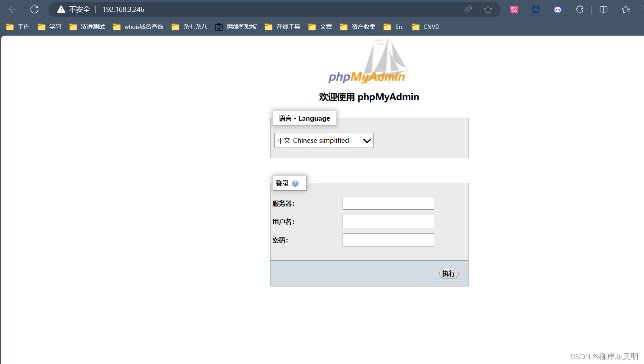Click the 密码: field label
Image resolution: width=644 pixels, height=364 pixels.
280,240
